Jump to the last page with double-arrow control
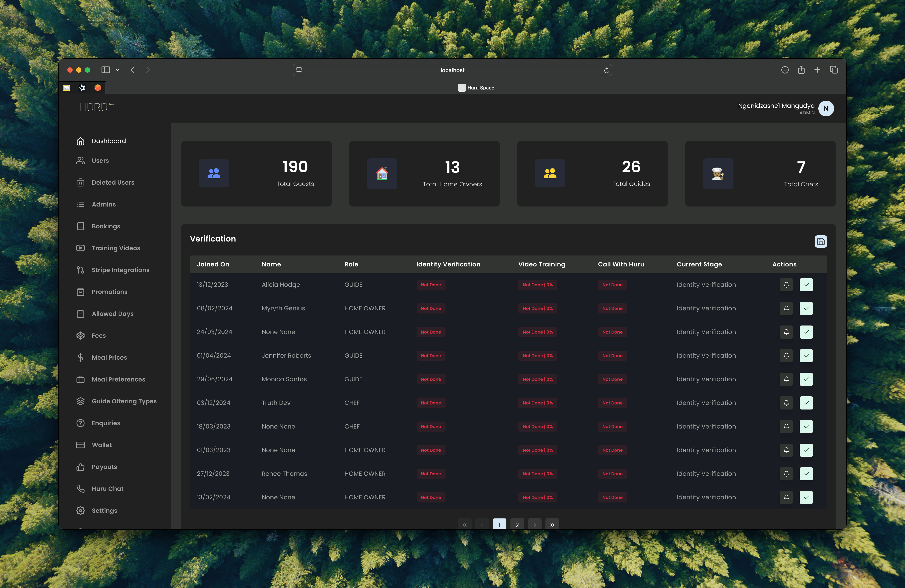Image resolution: width=905 pixels, height=588 pixels. pyautogui.click(x=552, y=525)
